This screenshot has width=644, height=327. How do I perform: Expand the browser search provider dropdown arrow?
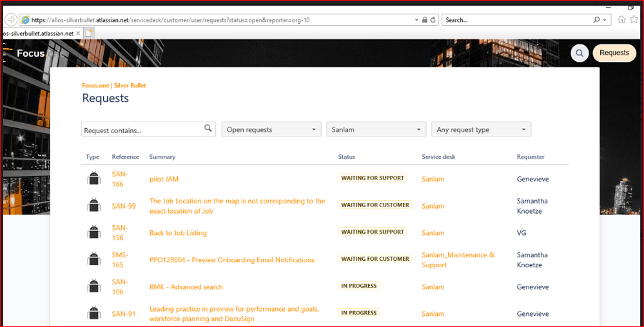point(605,20)
